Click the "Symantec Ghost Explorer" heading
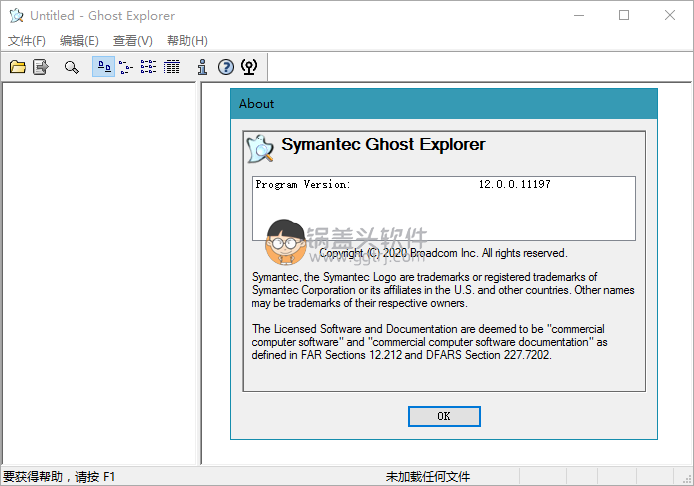Screen dimensions: 694x486 [x=383, y=144]
